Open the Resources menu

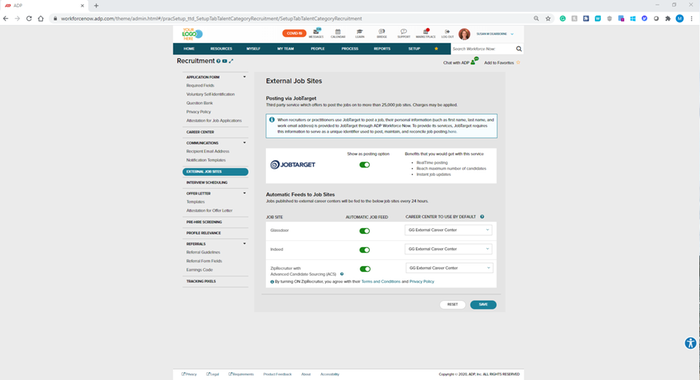tap(221, 49)
